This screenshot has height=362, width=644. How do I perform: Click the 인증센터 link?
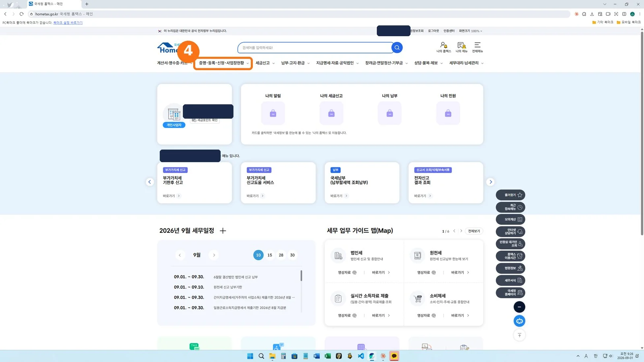click(449, 31)
